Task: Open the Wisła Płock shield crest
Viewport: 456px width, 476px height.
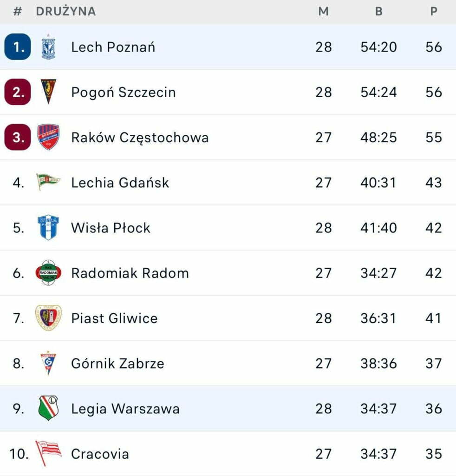Action: [48, 227]
